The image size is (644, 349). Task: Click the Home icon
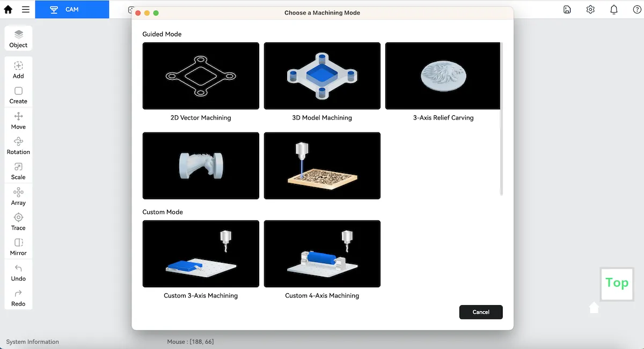pos(8,9)
